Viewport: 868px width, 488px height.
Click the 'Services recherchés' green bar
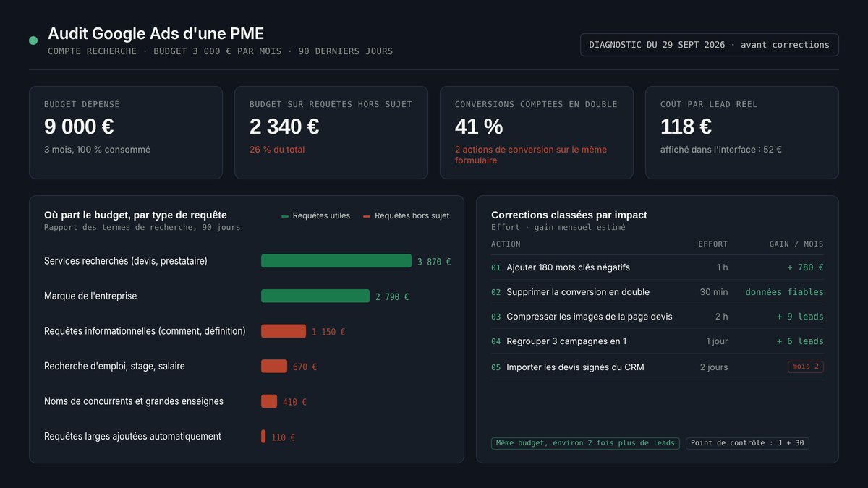[336, 261]
